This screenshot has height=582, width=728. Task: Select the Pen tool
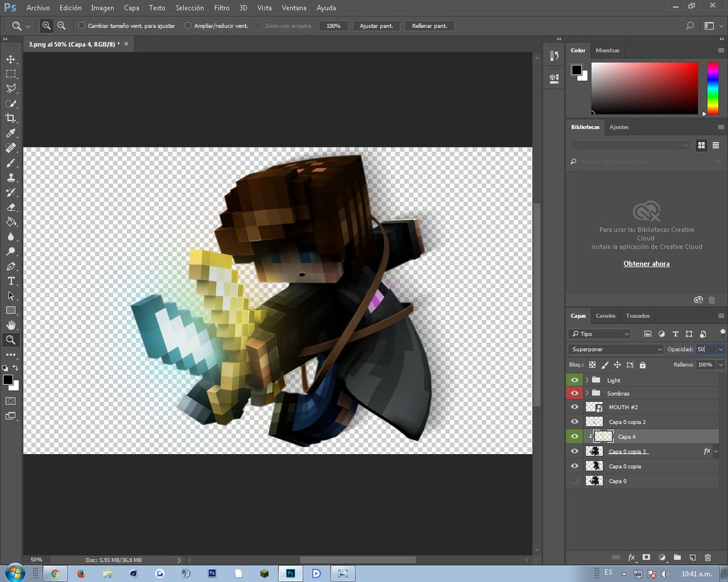pos(11,266)
